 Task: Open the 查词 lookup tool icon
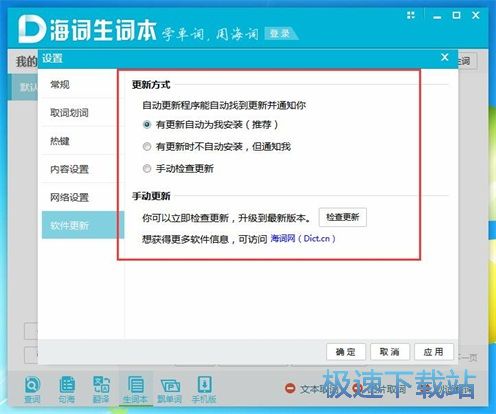coord(32,389)
